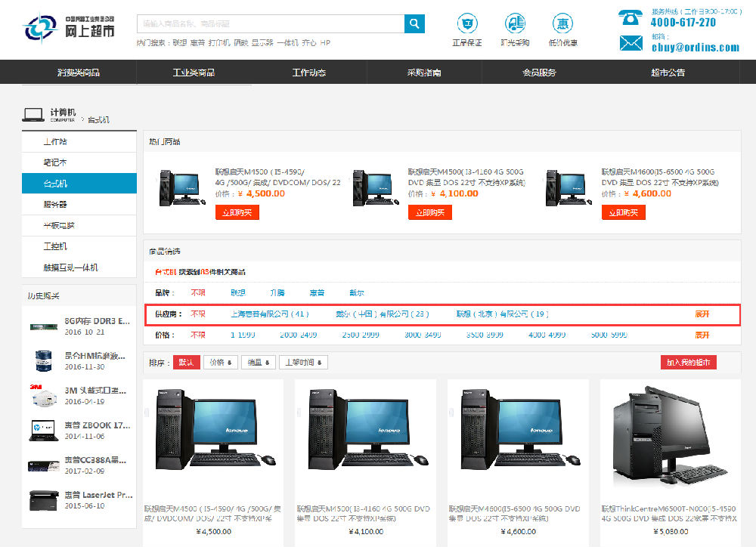
Task: Filter brand by 联想
Action: coord(238,292)
